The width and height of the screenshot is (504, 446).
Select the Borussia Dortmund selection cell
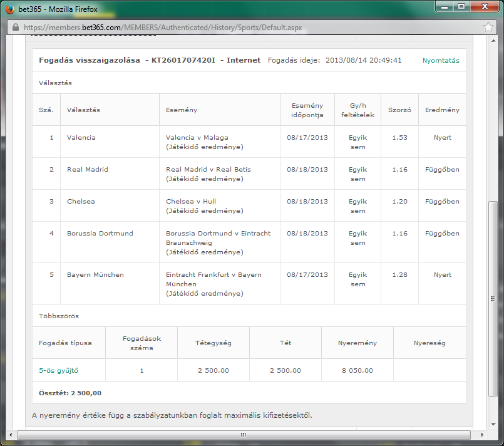click(110, 242)
